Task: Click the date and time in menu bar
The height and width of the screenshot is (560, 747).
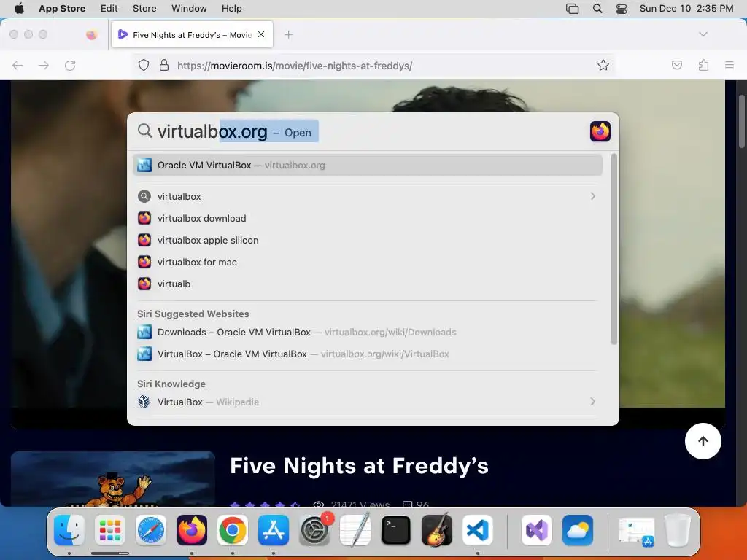Action: click(x=686, y=8)
